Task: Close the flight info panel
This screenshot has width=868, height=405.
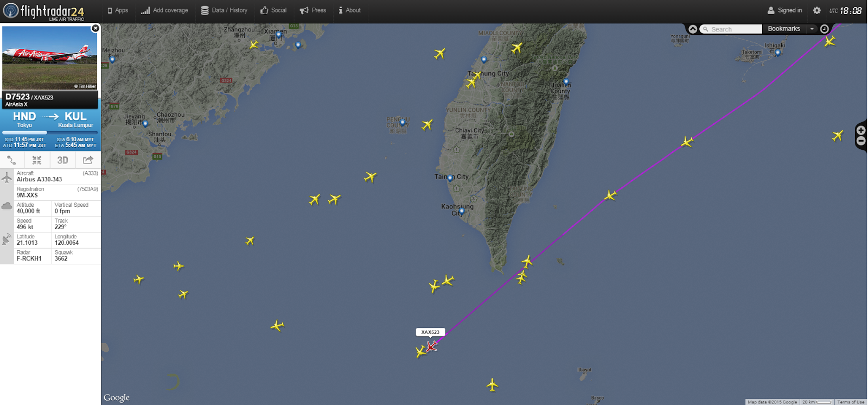Action: (95, 28)
